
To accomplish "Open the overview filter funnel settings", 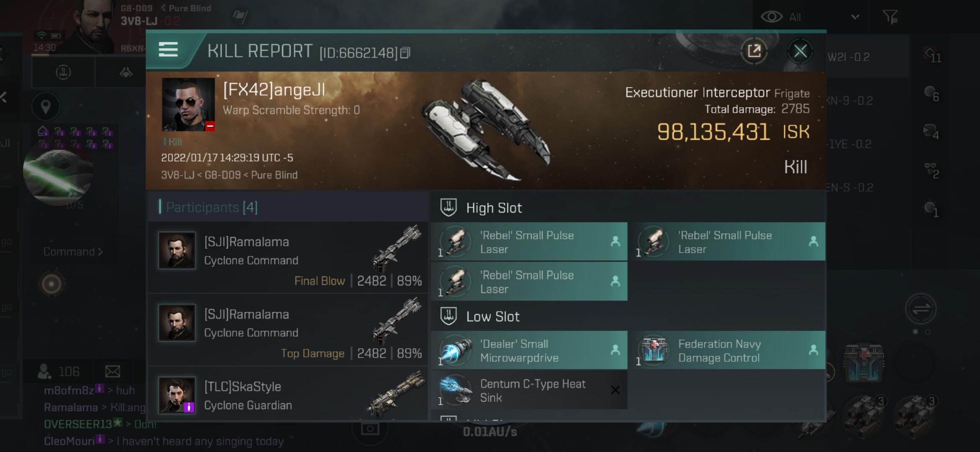I will pos(890,17).
